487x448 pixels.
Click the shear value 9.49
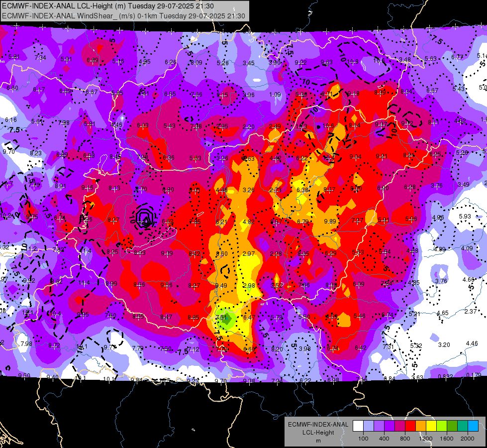221,285
